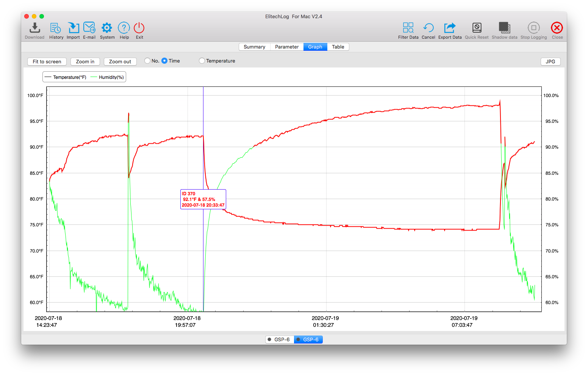Select the Time radio button

(x=164, y=61)
